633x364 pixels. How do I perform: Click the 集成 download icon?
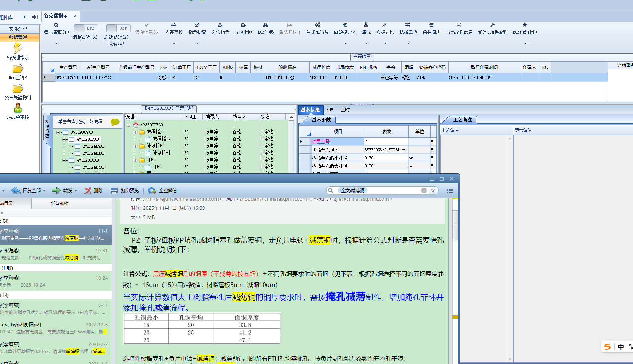[366, 25]
